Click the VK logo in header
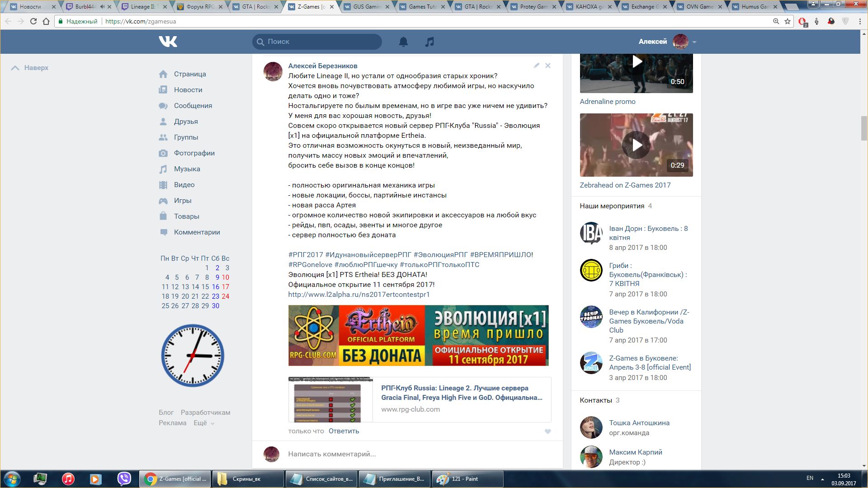 pos(168,42)
